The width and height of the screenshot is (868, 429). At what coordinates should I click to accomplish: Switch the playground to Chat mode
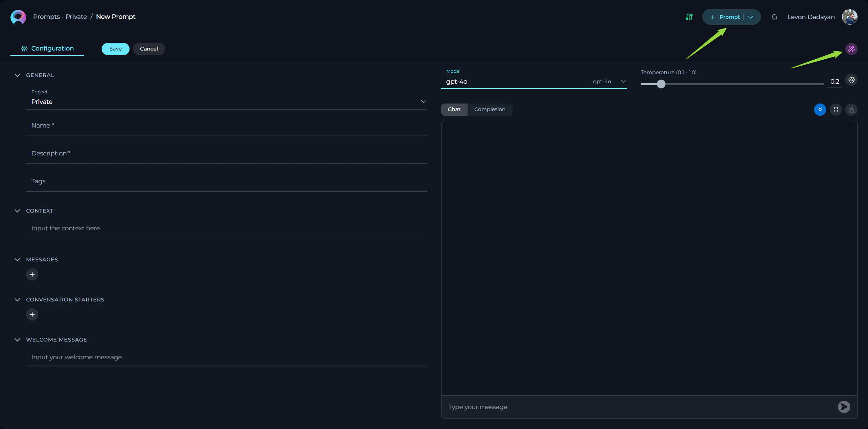click(454, 109)
